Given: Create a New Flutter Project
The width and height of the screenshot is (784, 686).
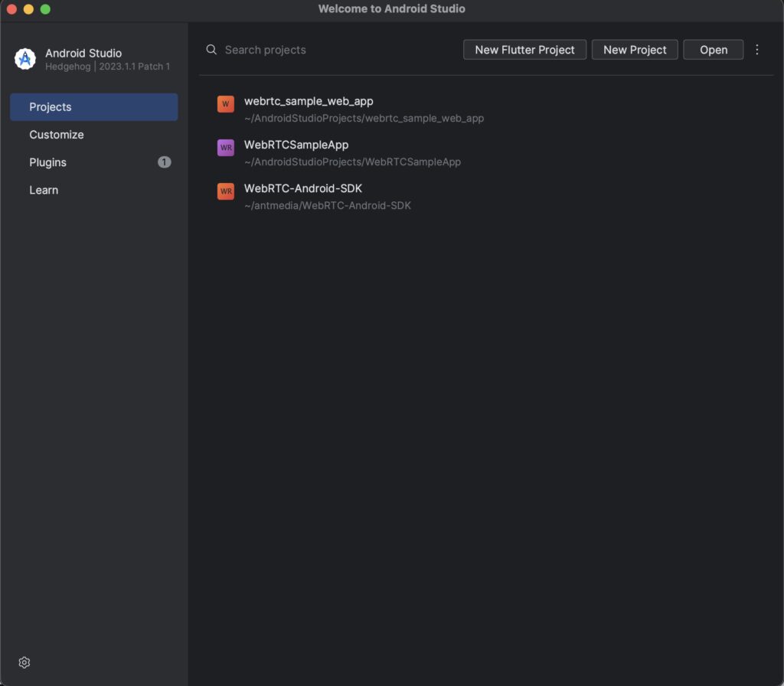Looking at the screenshot, I should click(524, 50).
